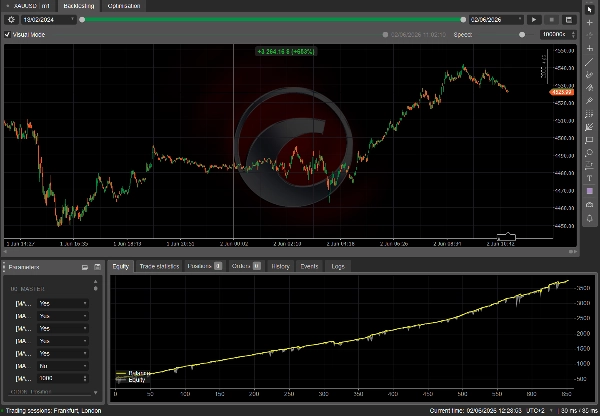Image resolution: width=600 pixels, height=416 pixels.
Task: Click the Parameters panel load preset icon
Action: pyautogui.click(x=85, y=267)
